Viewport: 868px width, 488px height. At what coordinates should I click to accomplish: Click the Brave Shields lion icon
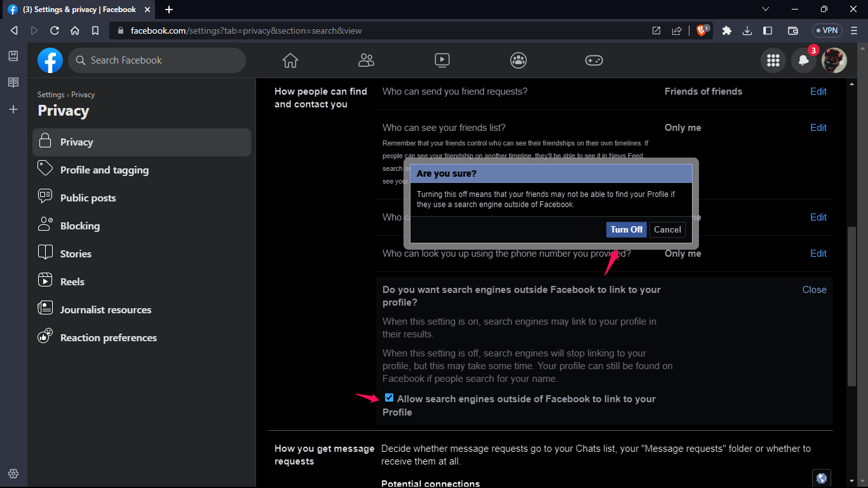click(702, 30)
